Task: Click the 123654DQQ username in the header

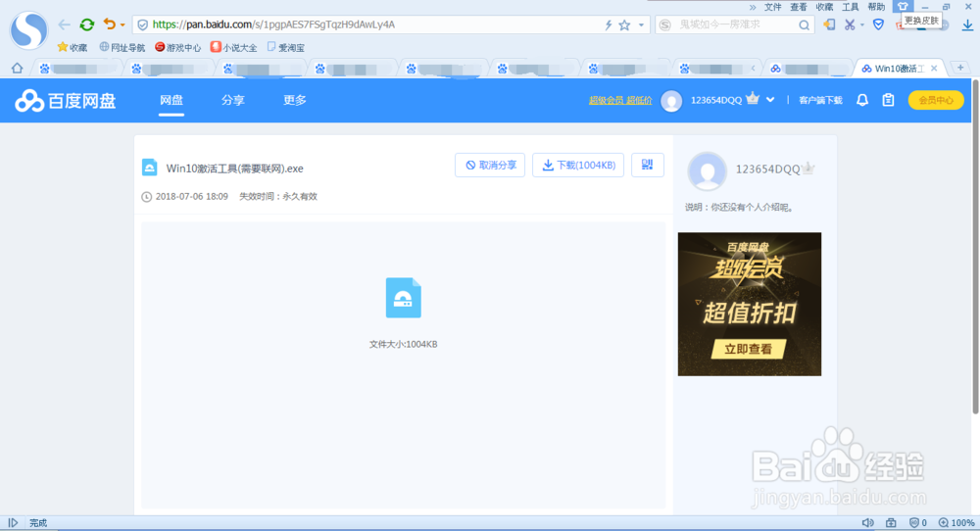Action: [716, 101]
